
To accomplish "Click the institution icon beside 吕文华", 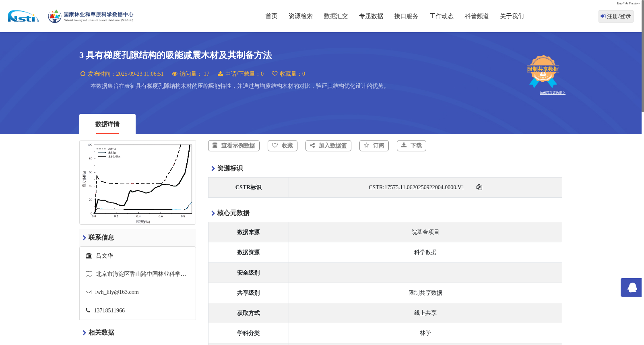I will click(x=89, y=256).
